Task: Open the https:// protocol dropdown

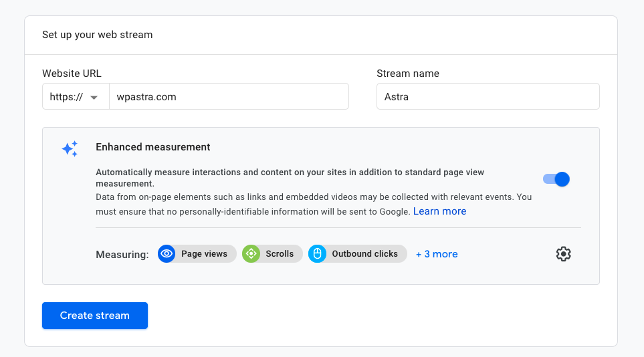Action: click(x=76, y=96)
